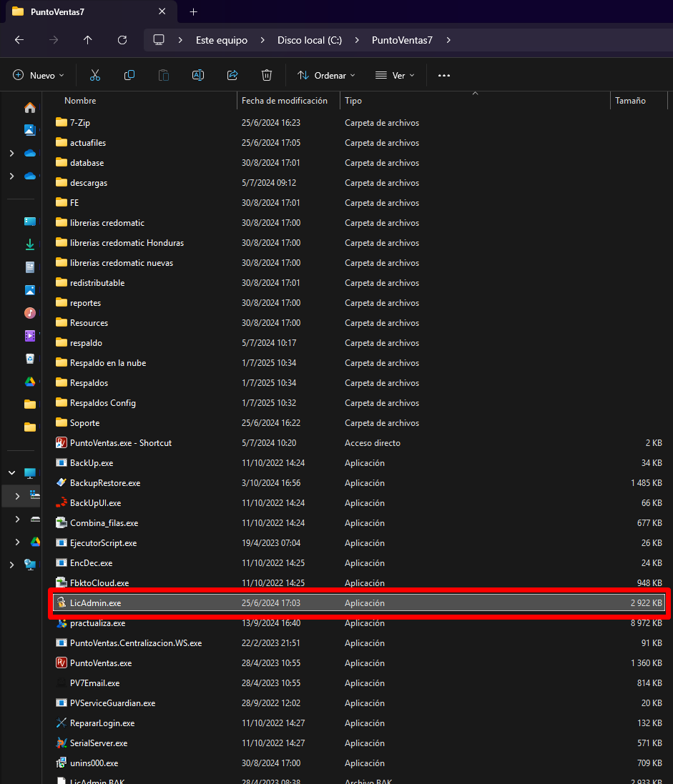673x784 pixels.
Task: Open Home in the navigation sidebar
Action: point(30,107)
